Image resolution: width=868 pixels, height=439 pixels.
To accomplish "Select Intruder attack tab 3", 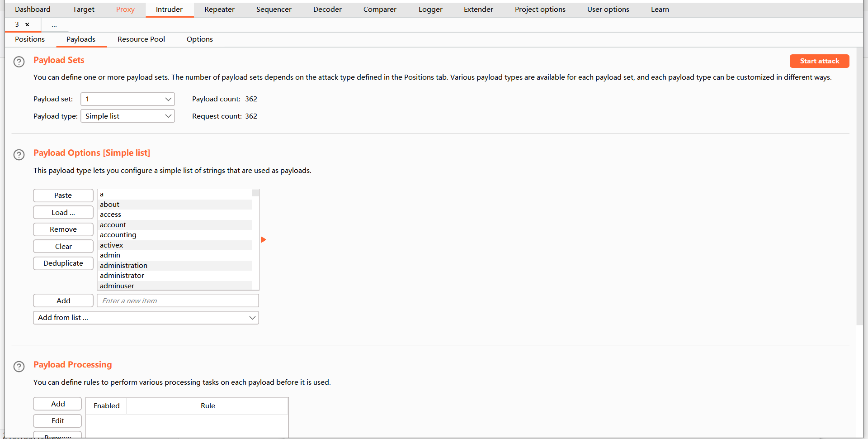I will 17,24.
